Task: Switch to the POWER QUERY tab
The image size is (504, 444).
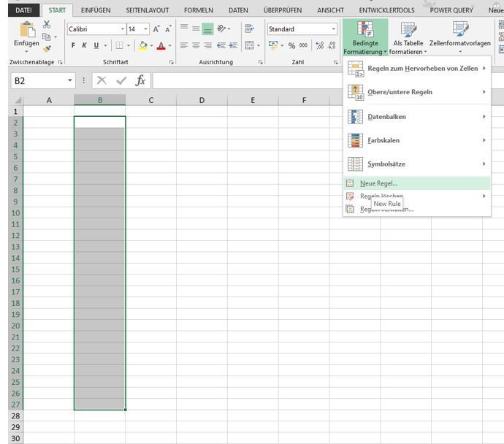Action: coord(451,10)
